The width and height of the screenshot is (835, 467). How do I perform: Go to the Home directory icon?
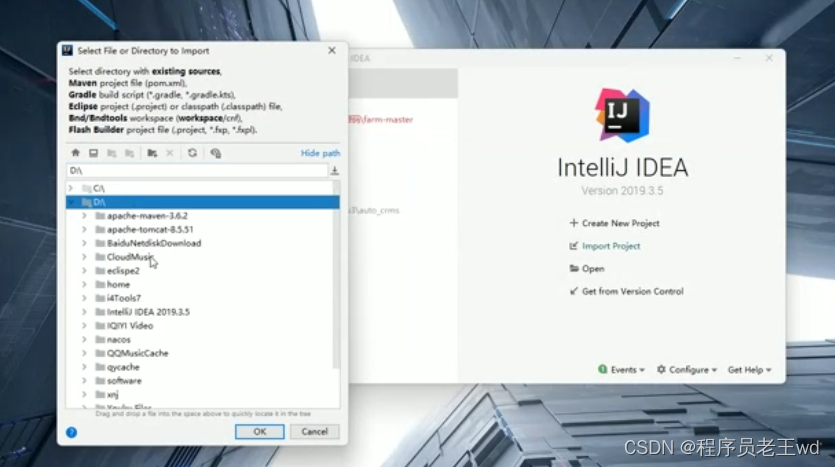(75, 153)
